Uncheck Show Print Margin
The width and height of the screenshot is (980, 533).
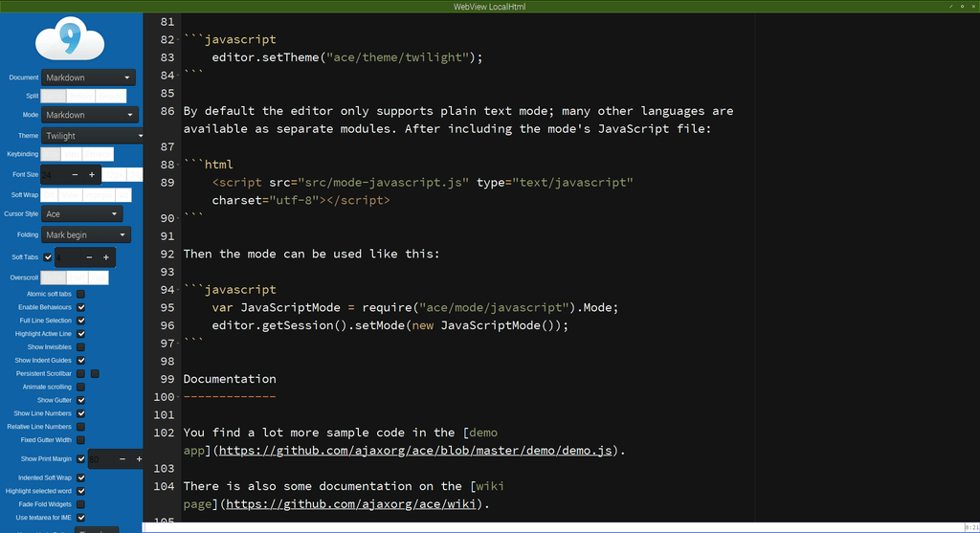tap(80, 459)
